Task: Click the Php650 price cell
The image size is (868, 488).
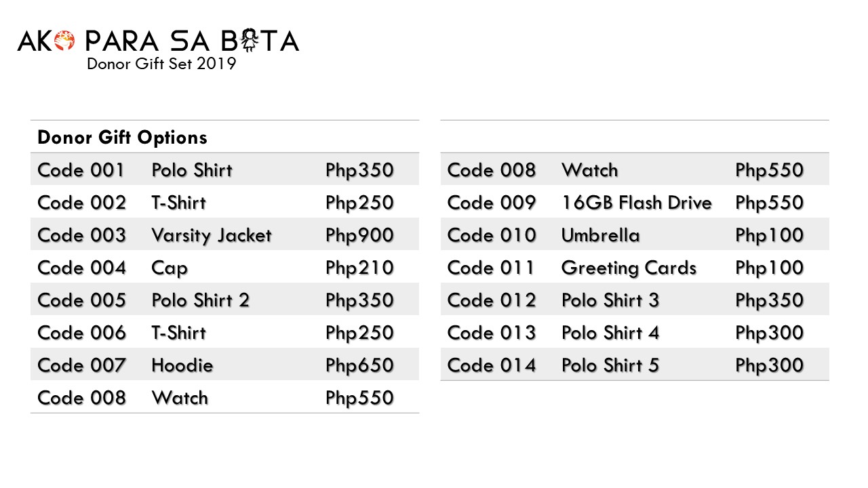Action: click(x=359, y=365)
